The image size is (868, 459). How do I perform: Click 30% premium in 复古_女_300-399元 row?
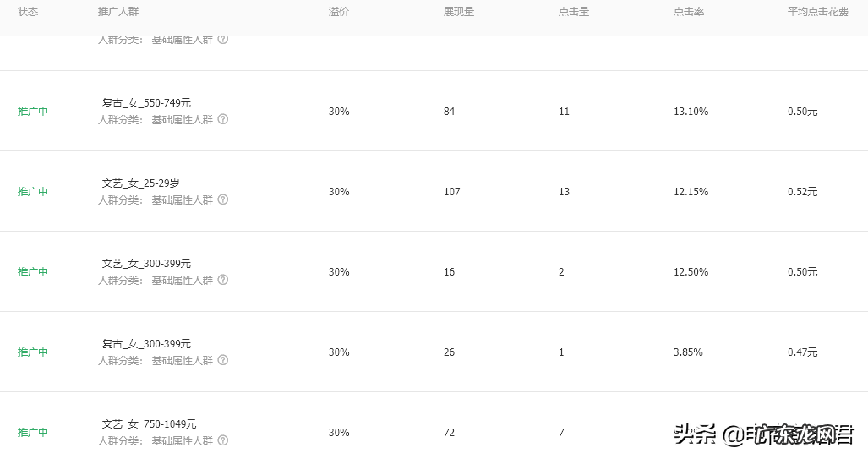339,352
